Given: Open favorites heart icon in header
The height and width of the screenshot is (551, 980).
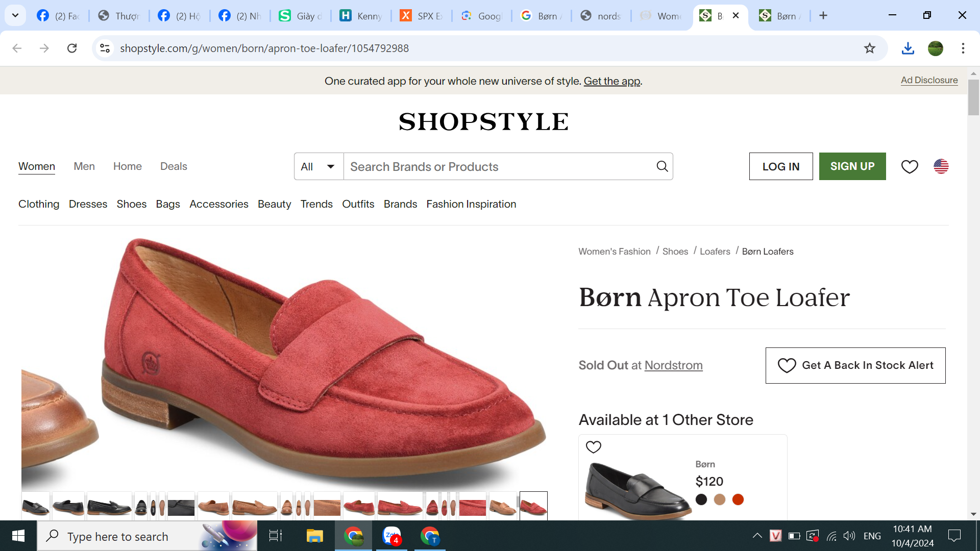Looking at the screenshot, I should pyautogui.click(x=910, y=166).
